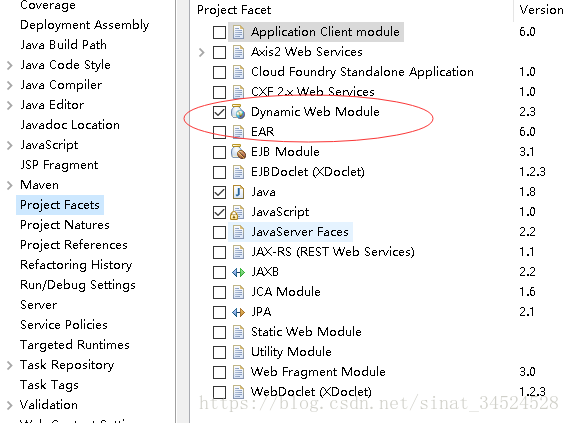
Task: Click the EJB Module bean icon
Action: click(238, 152)
